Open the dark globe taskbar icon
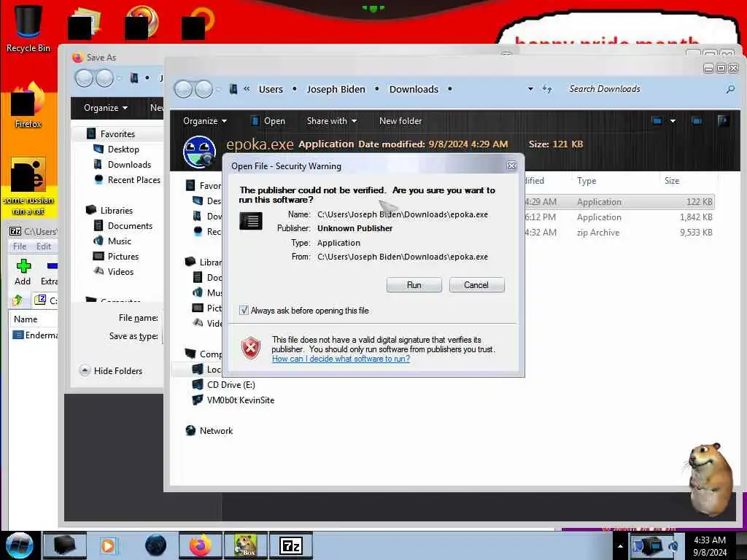This screenshot has width=747, height=560. pos(156,545)
